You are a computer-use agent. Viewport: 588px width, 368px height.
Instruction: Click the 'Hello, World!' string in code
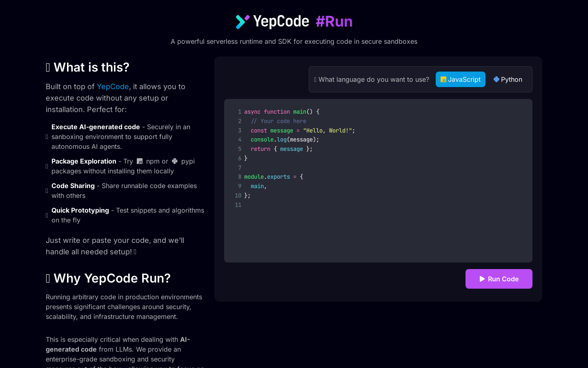tap(327, 130)
